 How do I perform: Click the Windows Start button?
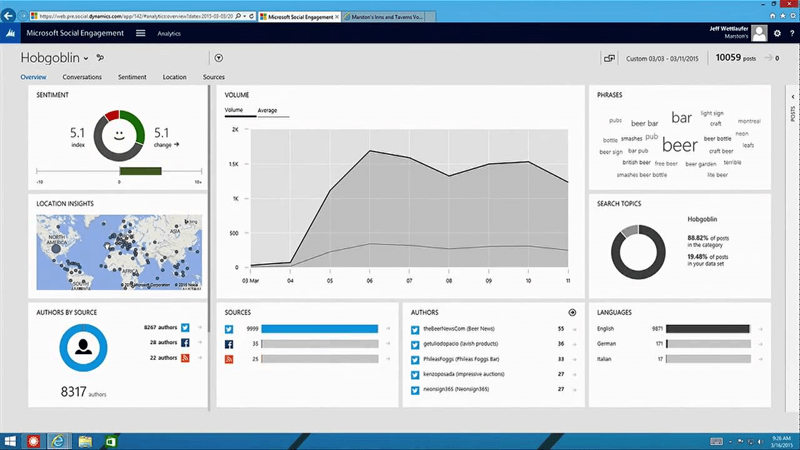pyautogui.click(x=10, y=441)
